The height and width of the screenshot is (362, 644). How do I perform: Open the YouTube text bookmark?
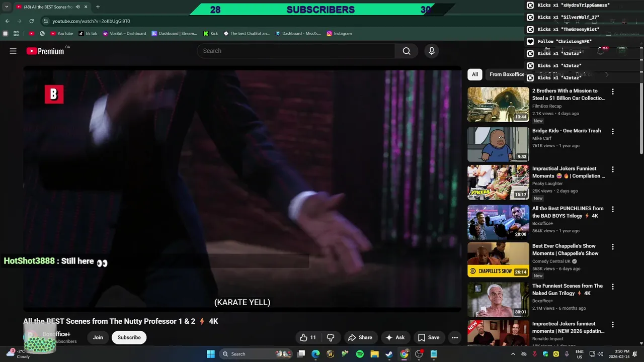61,34
